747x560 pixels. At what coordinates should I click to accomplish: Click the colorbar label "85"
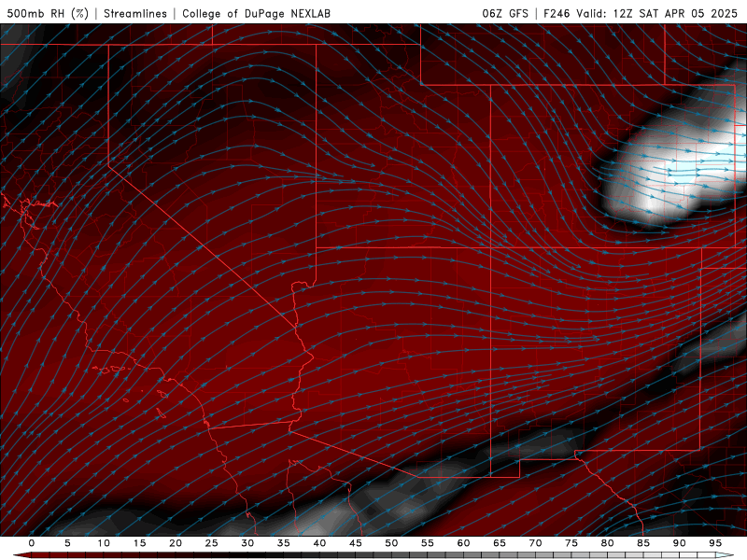click(x=643, y=543)
